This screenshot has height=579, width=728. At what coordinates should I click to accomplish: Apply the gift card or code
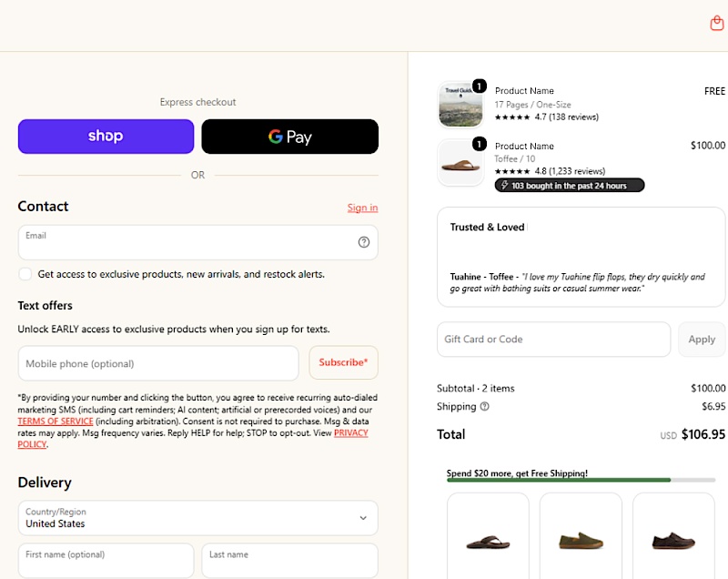(702, 340)
